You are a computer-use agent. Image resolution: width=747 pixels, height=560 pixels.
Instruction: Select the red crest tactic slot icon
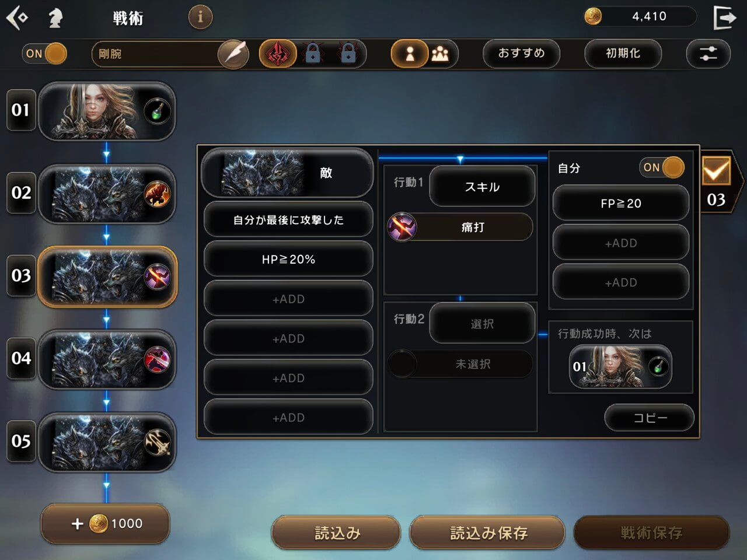tap(278, 54)
